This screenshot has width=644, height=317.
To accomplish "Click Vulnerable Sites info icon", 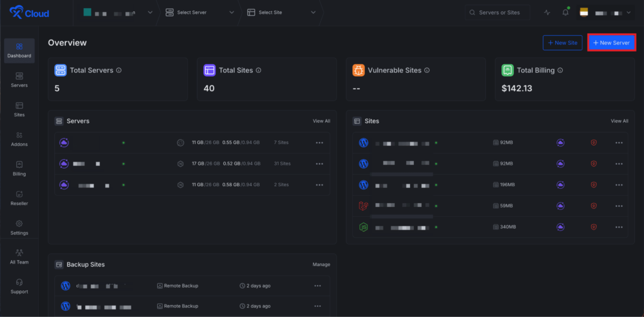I will (x=427, y=70).
